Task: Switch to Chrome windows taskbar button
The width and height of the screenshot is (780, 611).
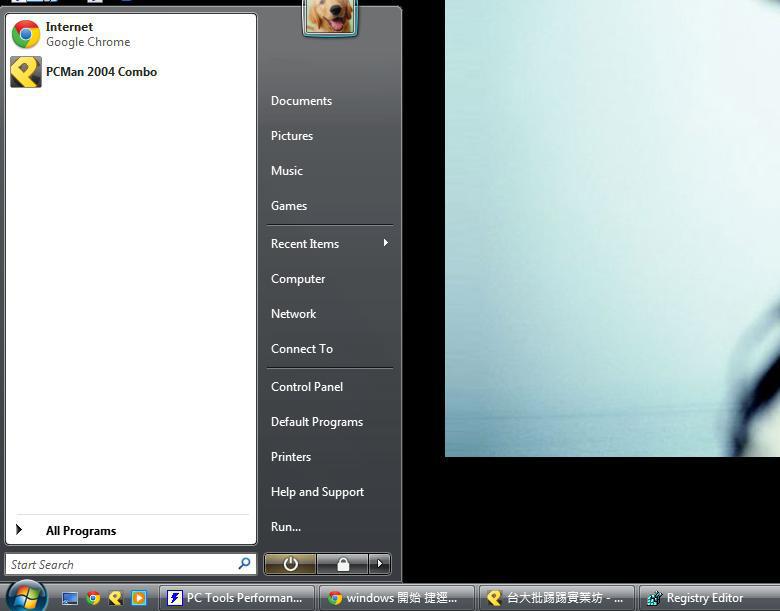Action: click(x=396, y=598)
